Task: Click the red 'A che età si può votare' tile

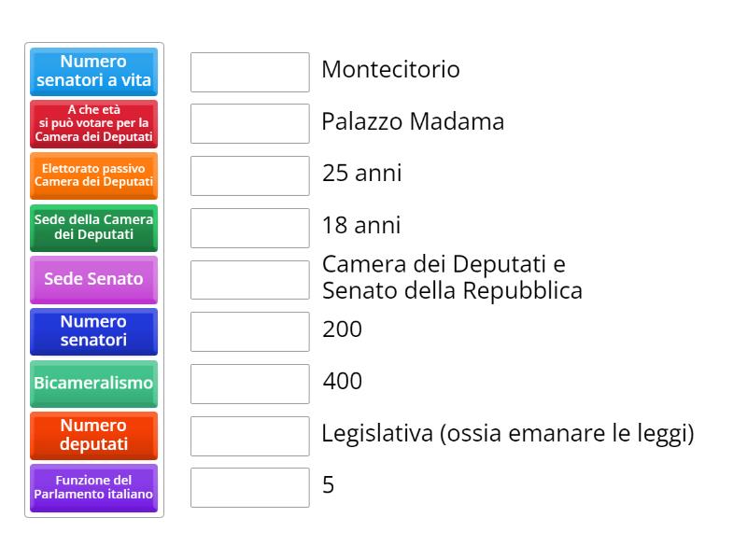Action: click(x=93, y=123)
